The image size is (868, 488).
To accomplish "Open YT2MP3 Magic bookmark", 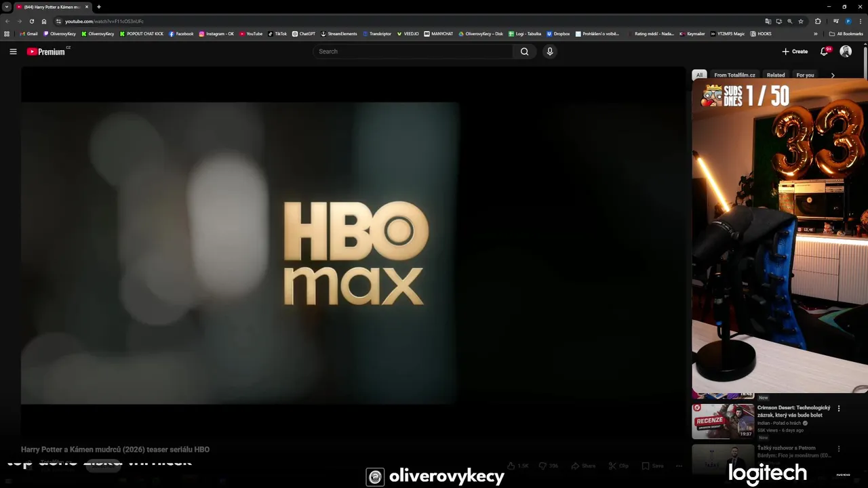I will coord(728,33).
